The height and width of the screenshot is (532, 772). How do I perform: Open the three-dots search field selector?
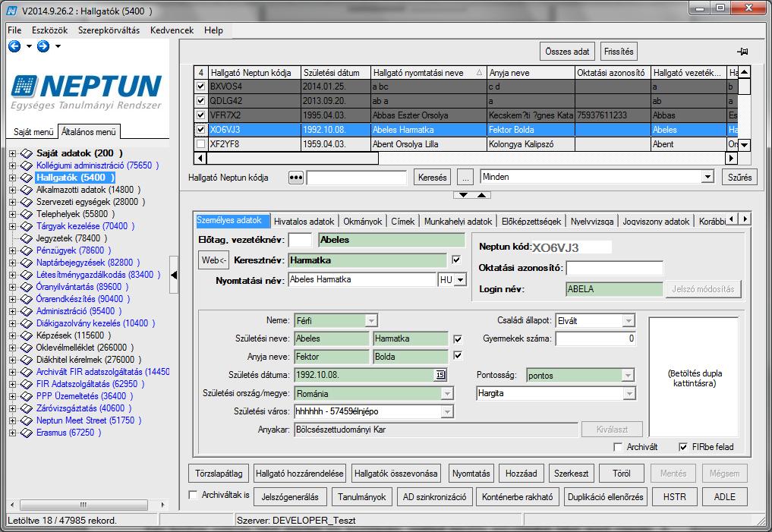pyautogui.click(x=295, y=177)
